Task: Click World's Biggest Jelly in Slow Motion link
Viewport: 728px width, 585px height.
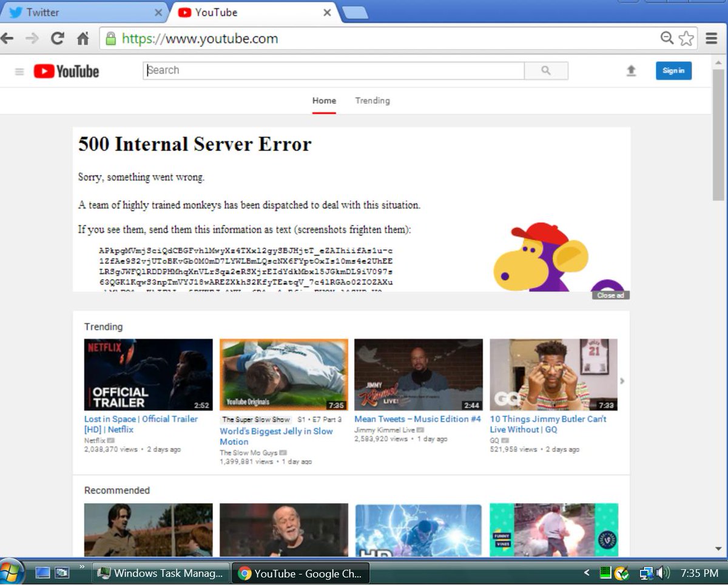Action: [276, 436]
